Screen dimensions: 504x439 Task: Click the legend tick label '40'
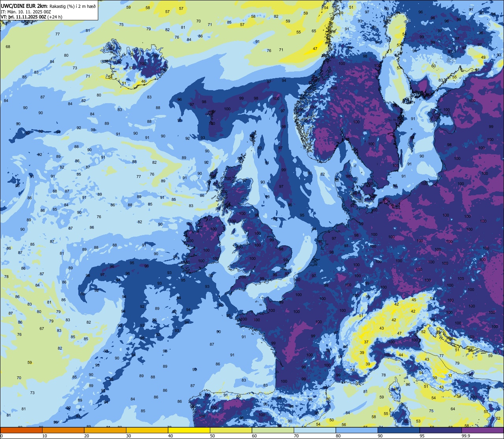(170, 435)
